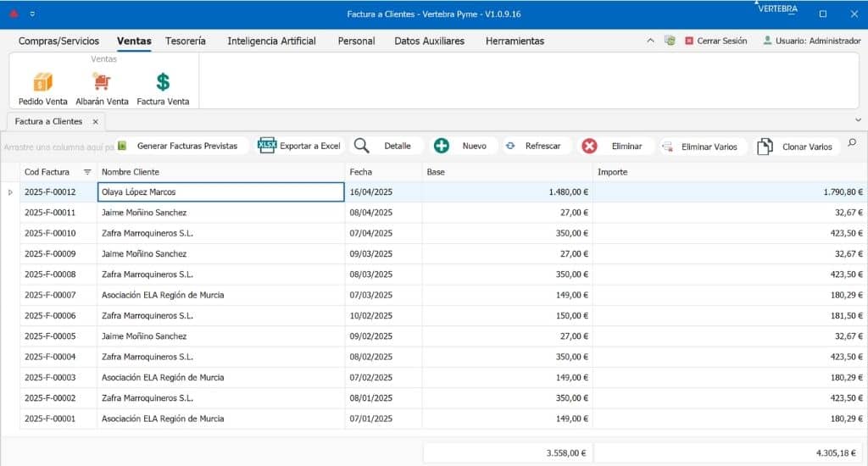Open the grid search magnifier icon
Screen dimensions: 868x466
pyautogui.click(x=852, y=143)
